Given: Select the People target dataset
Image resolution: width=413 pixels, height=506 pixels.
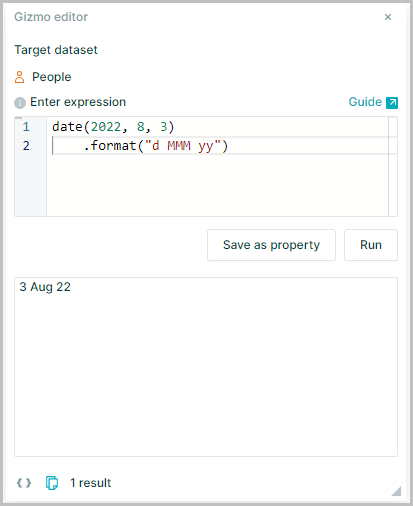Looking at the screenshot, I should coord(51,77).
